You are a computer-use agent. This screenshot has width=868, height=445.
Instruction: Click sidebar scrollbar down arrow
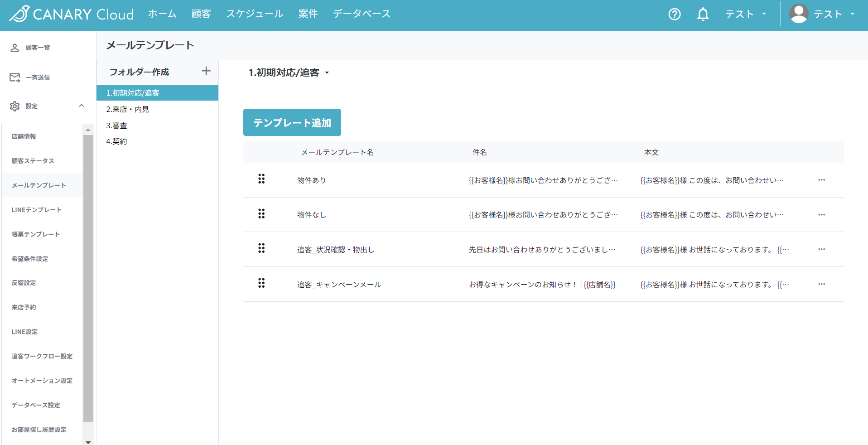pos(88,442)
